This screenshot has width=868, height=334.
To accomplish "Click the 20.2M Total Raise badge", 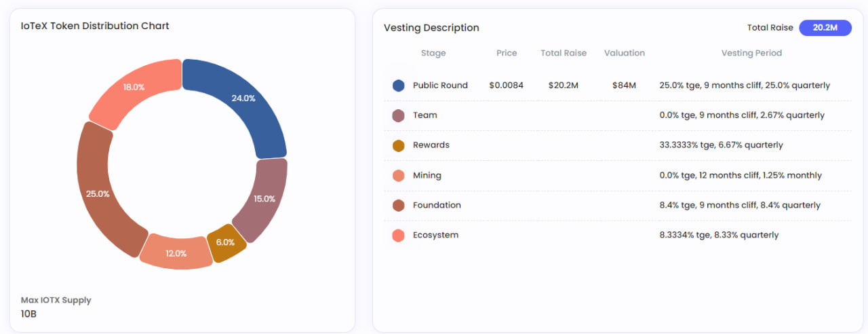I will tap(825, 28).
